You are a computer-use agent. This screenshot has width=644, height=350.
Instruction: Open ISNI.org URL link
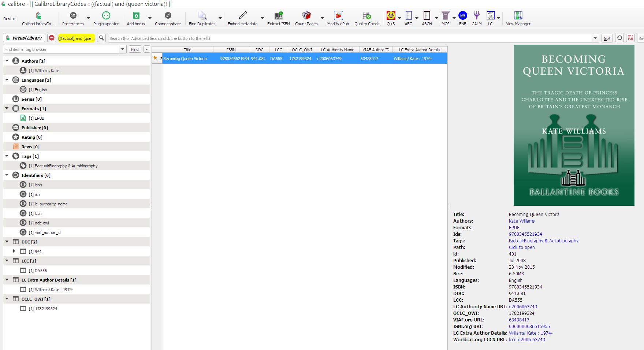pyautogui.click(x=529, y=326)
